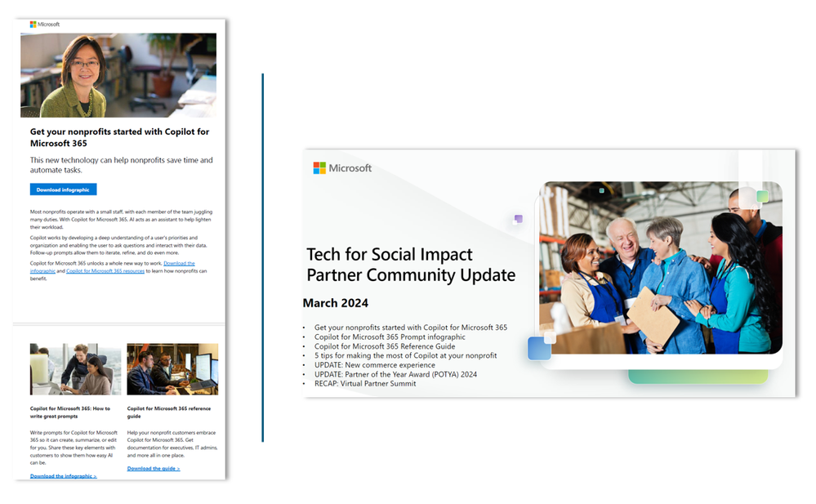Click 'Copilot for Microsoft 365 reference guide' title
This screenshot has width=816, height=504.
click(168, 413)
